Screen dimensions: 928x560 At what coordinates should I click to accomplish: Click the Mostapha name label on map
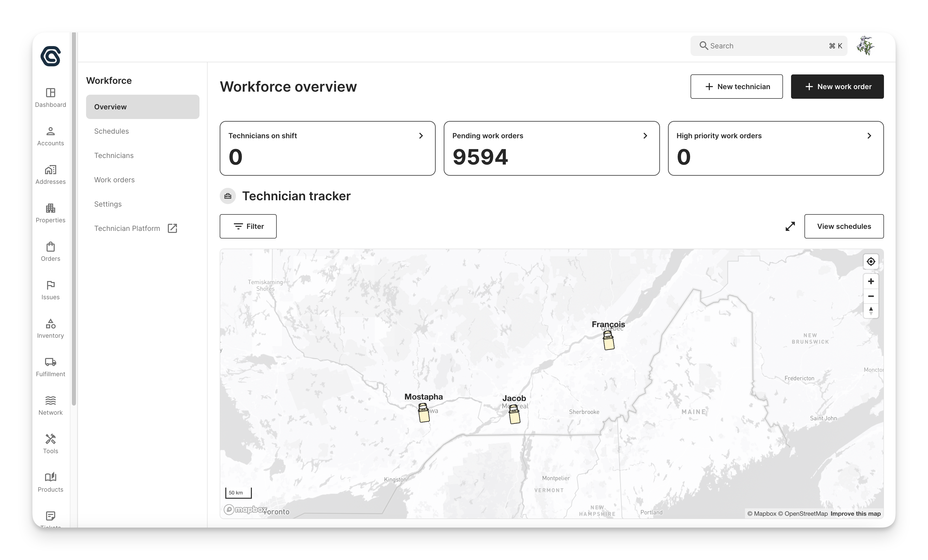pos(423,396)
